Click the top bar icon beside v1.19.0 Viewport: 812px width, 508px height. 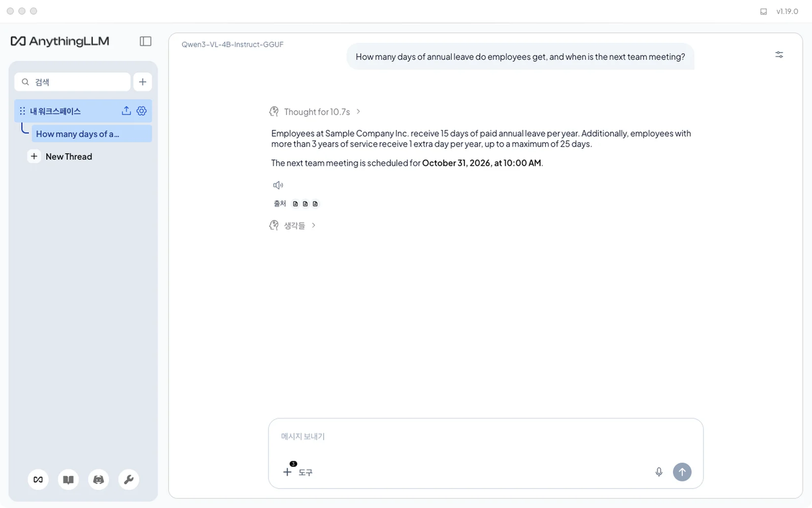[763, 11]
